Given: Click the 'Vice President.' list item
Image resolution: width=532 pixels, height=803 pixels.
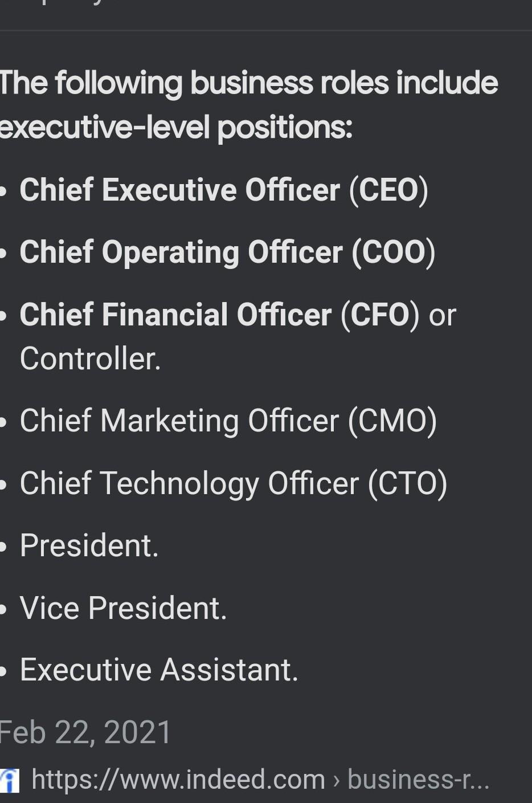Looking at the screenshot, I should click(x=123, y=608).
